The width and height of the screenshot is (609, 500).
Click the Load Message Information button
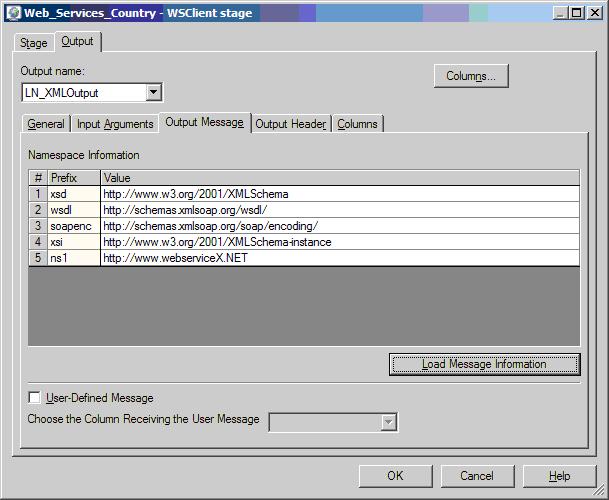pos(484,364)
